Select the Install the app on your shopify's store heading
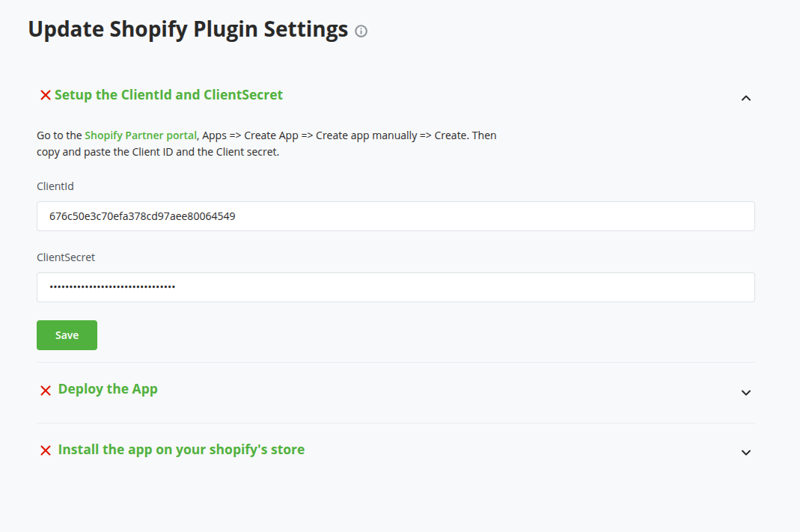This screenshot has width=800, height=532. tap(181, 450)
